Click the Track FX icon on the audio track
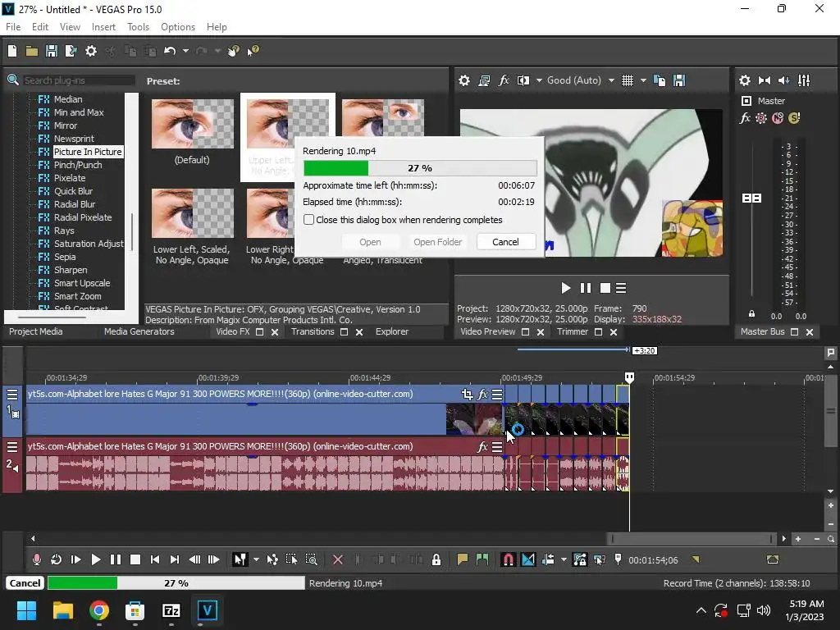Image resolution: width=840 pixels, height=630 pixels. [x=482, y=447]
